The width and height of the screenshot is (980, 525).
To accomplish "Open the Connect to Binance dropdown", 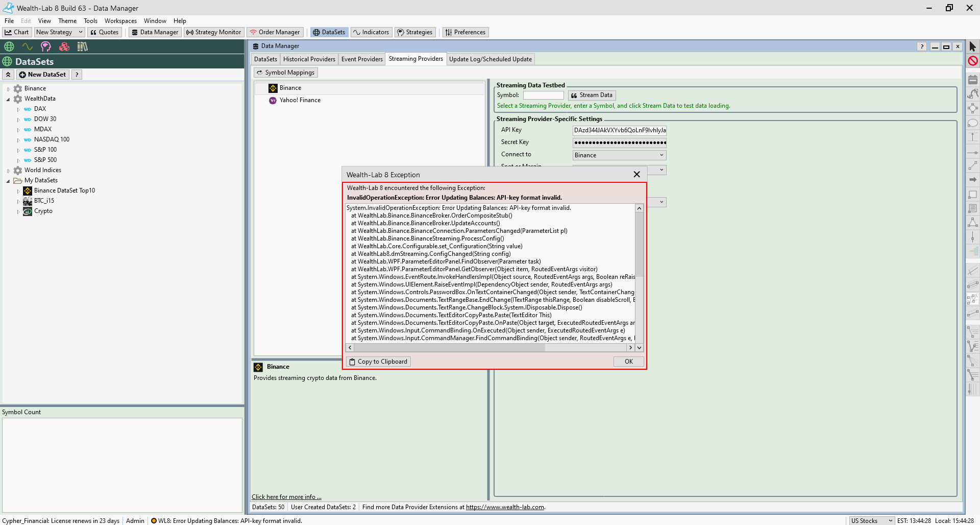I will pos(619,155).
